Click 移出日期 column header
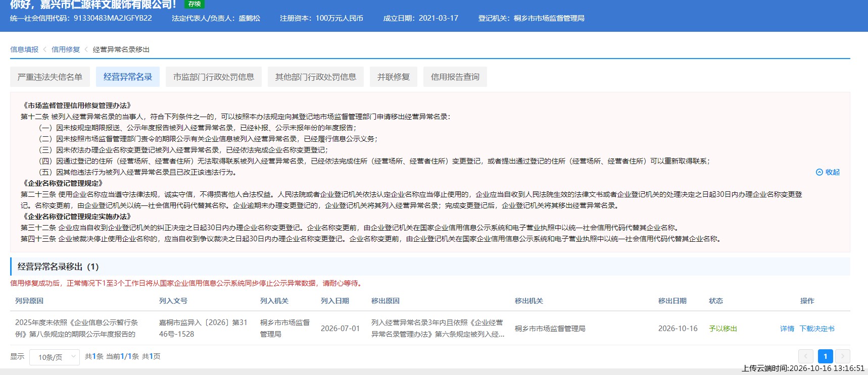 [672, 301]
